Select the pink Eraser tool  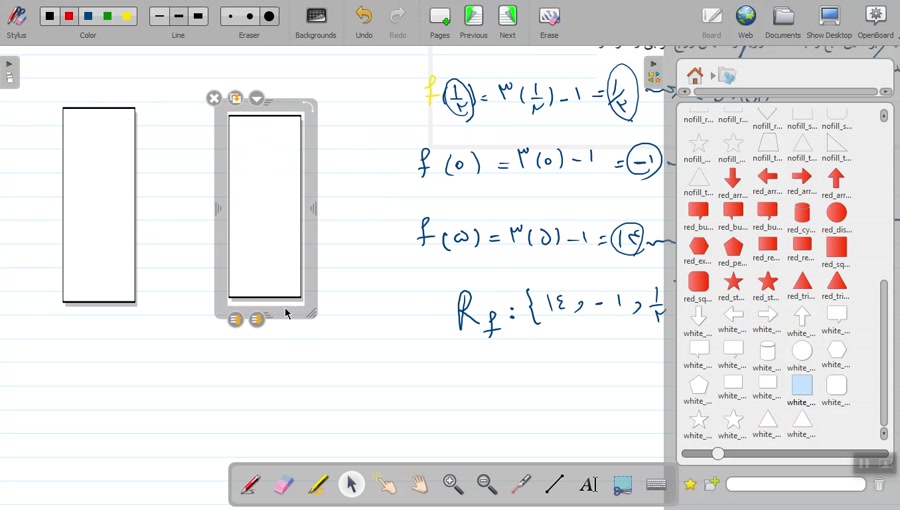(x=284, y=484)
